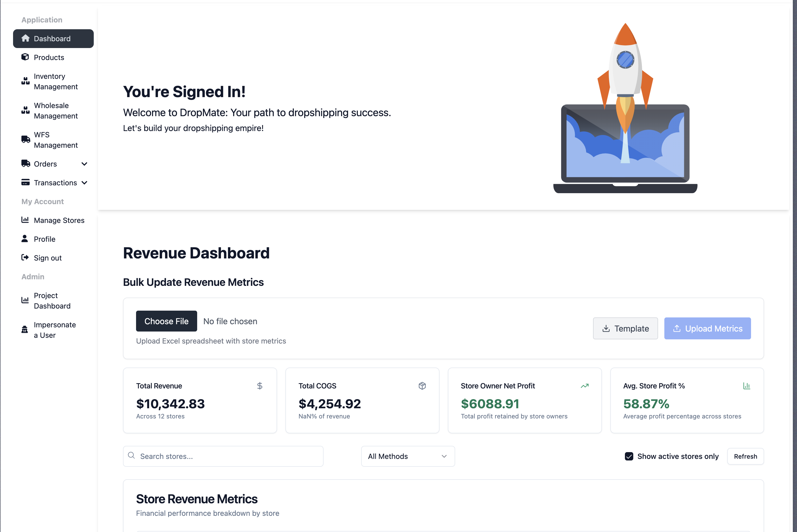The height and width of the screenshot is (532, 797).
Task: Open the Dashboard menu item
Action: pos(53,38)
